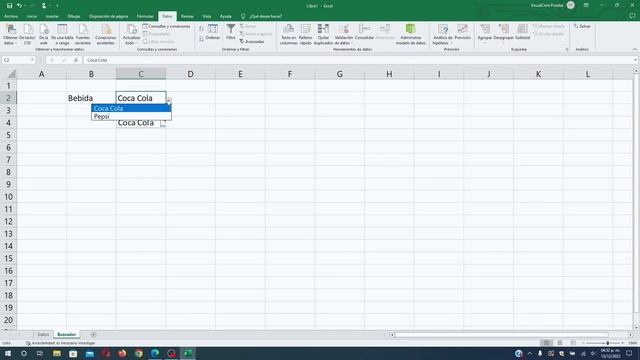Switch to the Datos sheet tab
The height and width of the screenshot is (360, 640).
tap(43, 334)
